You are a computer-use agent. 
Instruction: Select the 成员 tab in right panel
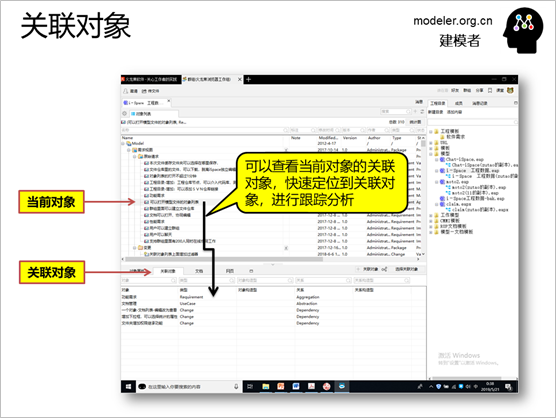pyautogui.click(x=458, y=103)
